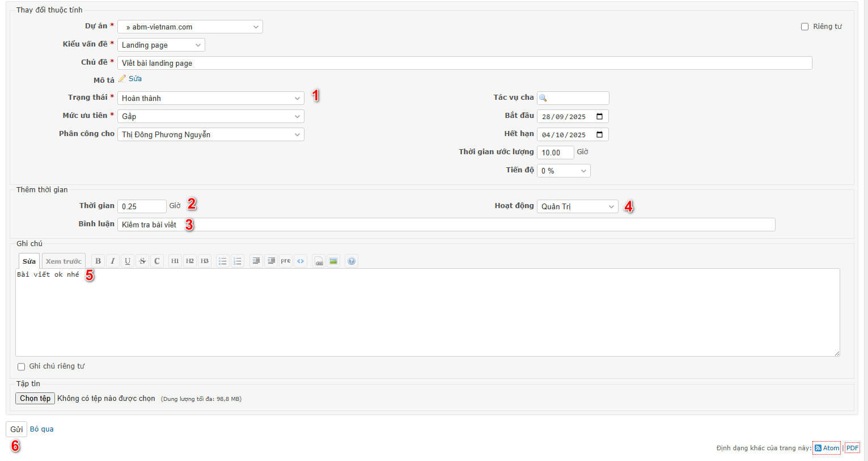
Task: Insert an H2 heading
Action: tap(190, 261)
